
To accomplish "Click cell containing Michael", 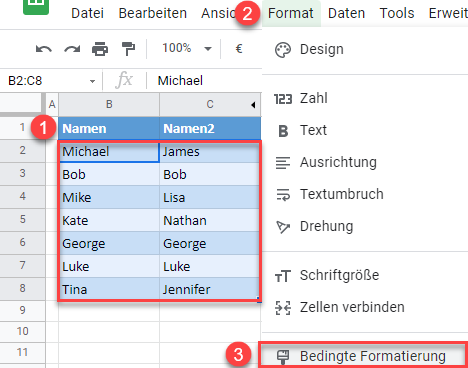I will click(109, 152).
